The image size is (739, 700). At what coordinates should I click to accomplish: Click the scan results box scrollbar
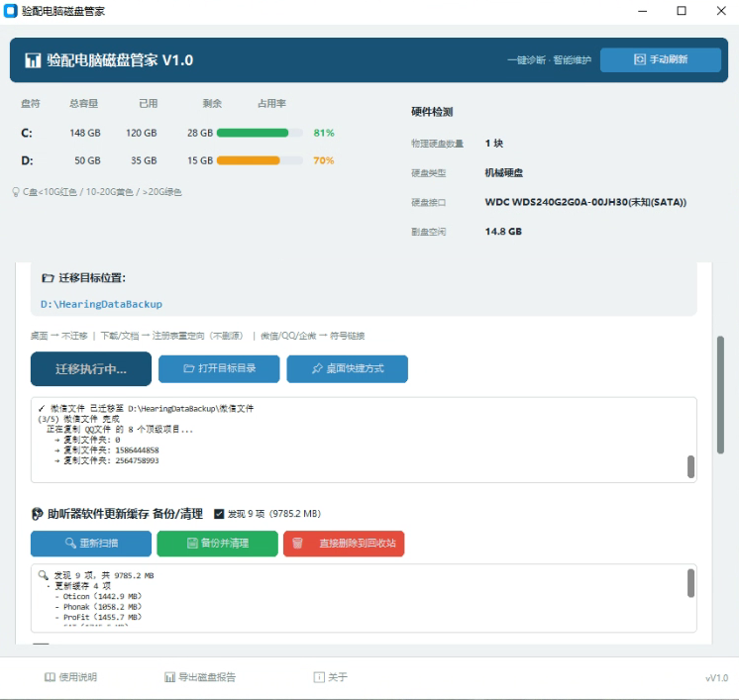690,583
